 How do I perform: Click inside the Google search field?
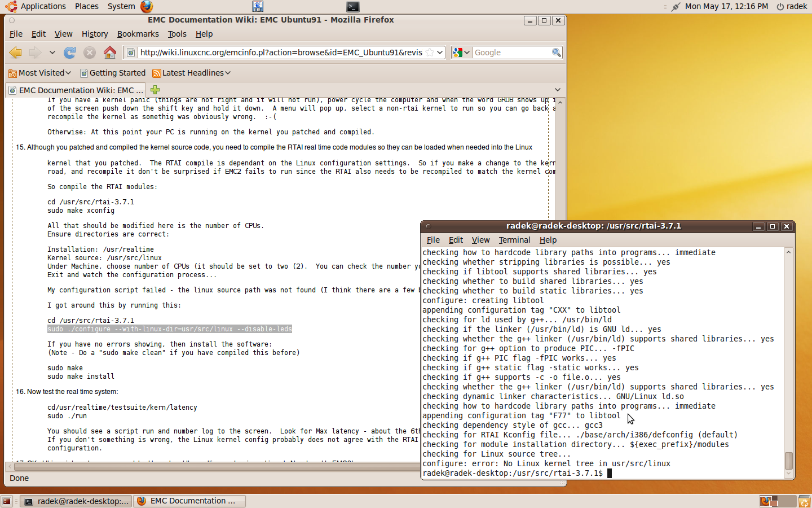pos(511,52)
